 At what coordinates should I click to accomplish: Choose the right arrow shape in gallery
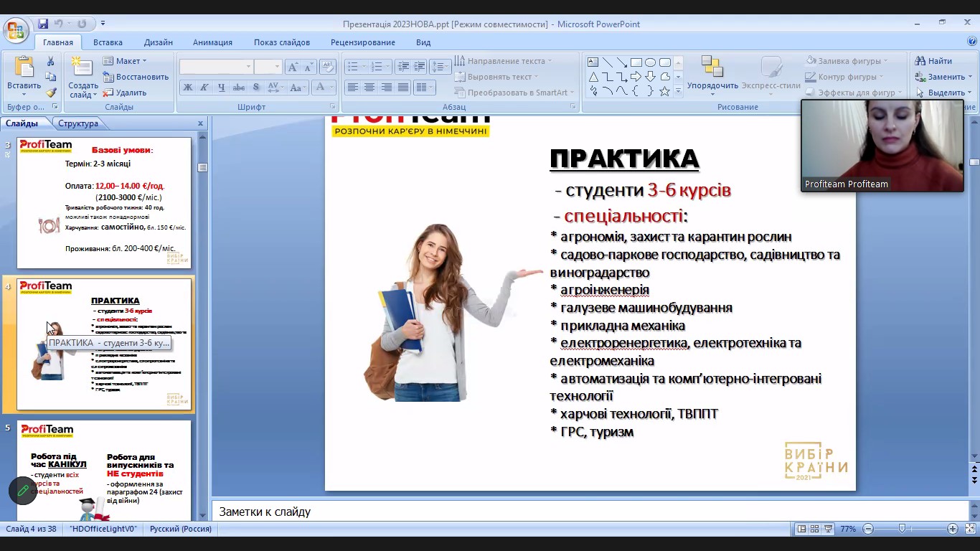(x=636, y=77)
